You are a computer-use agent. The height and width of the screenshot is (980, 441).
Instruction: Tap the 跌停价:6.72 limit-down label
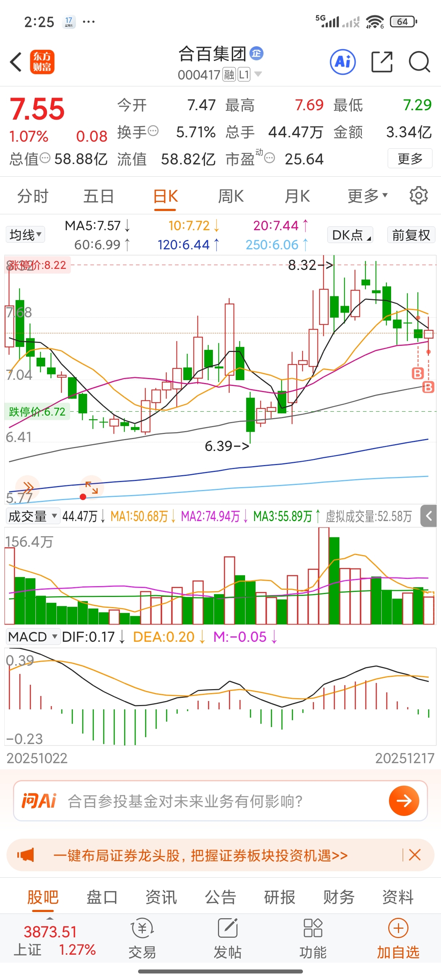(x=37, y=412)
